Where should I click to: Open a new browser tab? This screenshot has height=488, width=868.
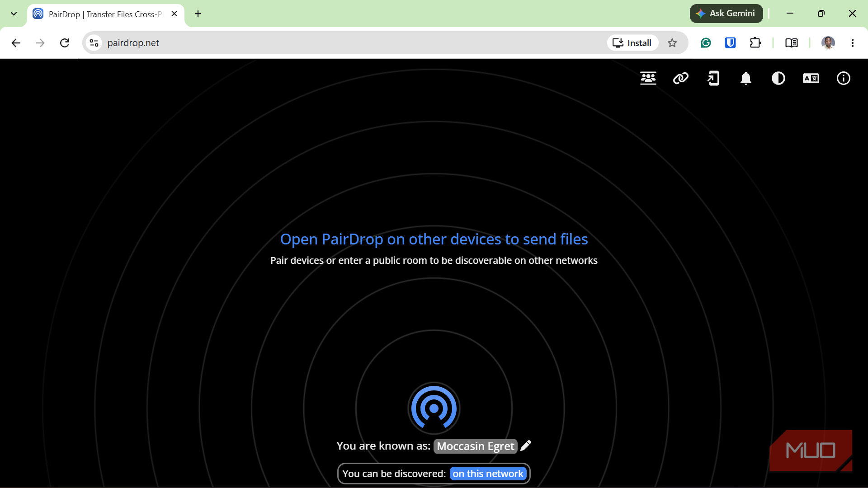tap(198, 14)
